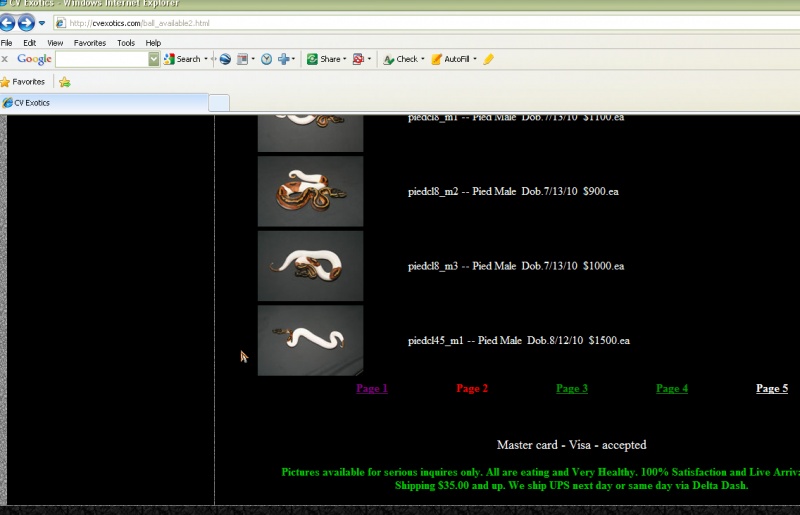
Task: Open the Tools menu
Action: 126,43
